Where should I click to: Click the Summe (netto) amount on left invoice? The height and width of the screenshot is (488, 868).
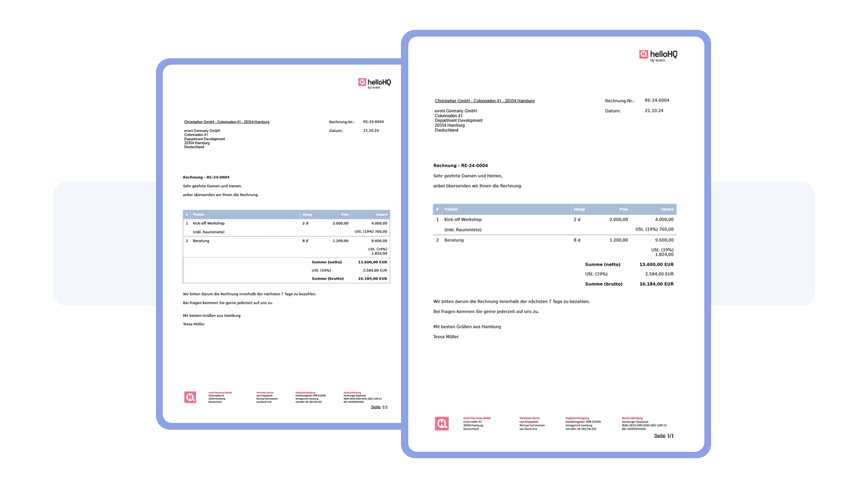pyautogui.click(x=372, y=262)
